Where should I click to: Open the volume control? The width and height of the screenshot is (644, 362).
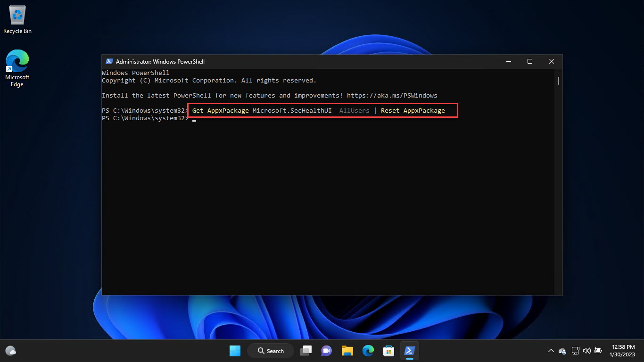[587, 351]
